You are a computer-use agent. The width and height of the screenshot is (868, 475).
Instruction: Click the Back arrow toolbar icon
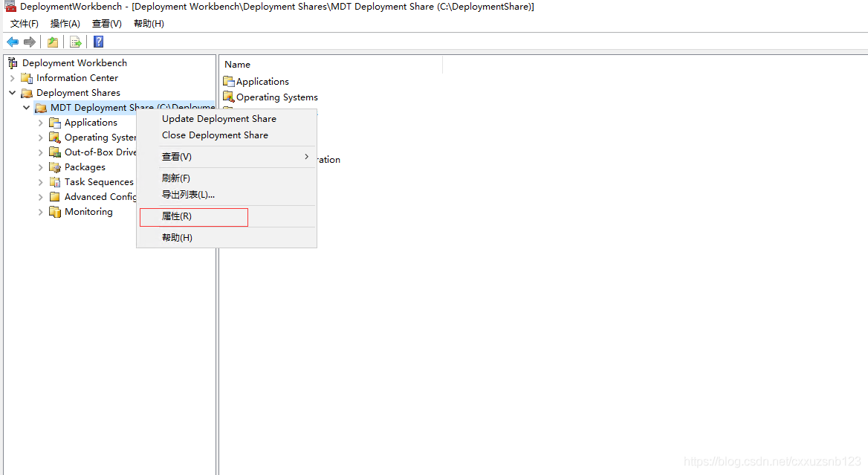(x=13, y=42)
